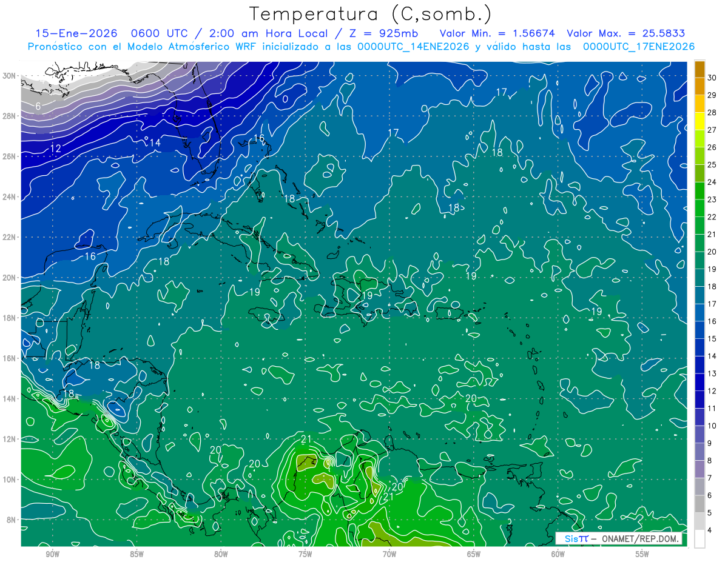Click the "80W" longitude label
Image resolution: width=728 pixels, height=562 pixels.
point(221,554)
